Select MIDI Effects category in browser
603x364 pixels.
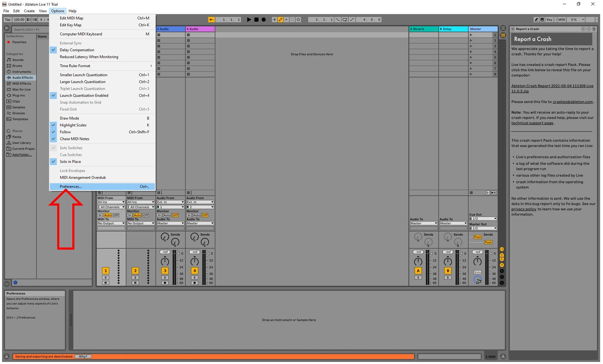point(21,84)
